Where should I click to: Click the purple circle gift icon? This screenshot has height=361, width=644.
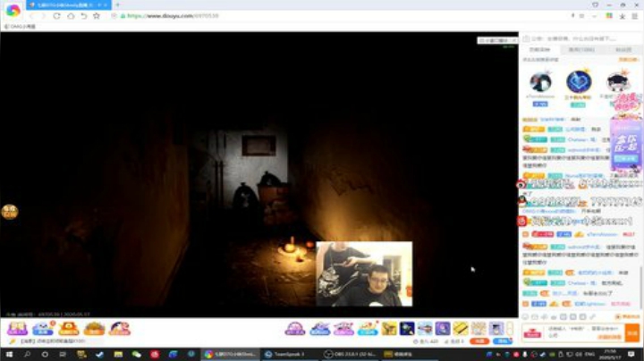click(x=443, y=328)
